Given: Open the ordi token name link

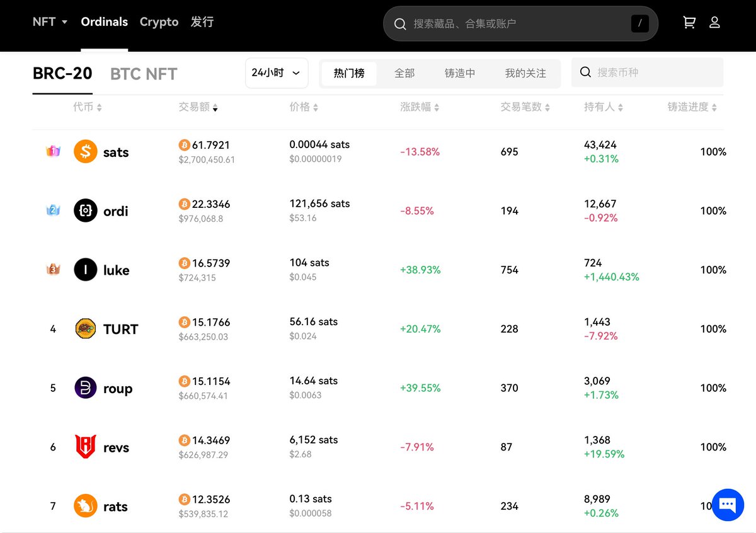Looking at the screenshot, I should (116, 211).
